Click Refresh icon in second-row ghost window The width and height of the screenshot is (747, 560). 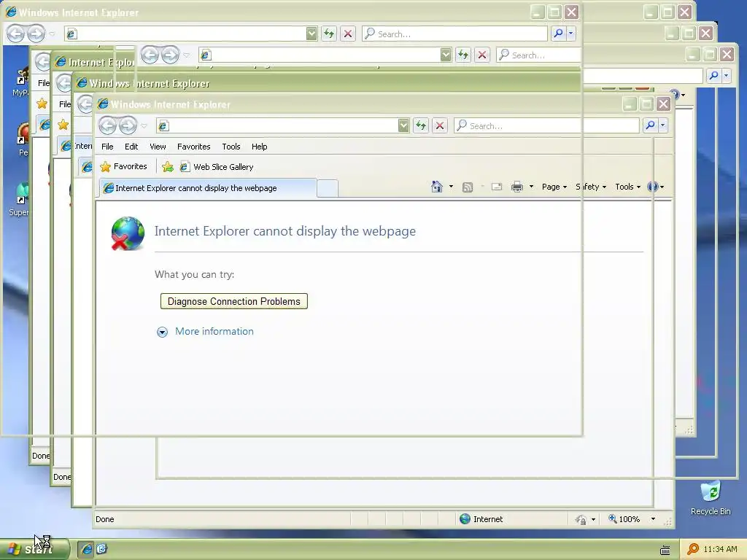462,55
